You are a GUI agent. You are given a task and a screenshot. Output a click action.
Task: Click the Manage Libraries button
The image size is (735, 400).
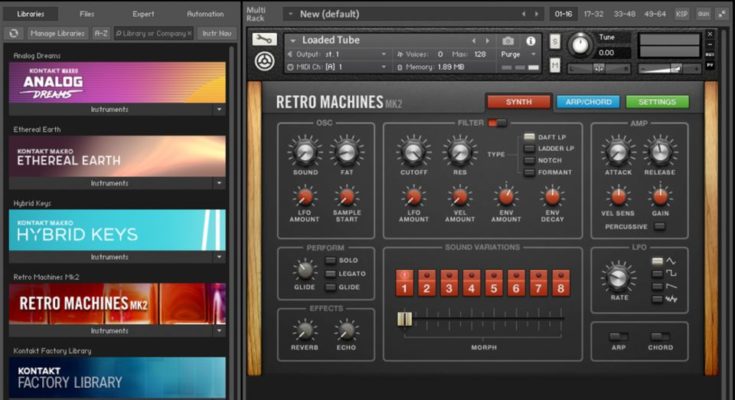pyautogui.click(x=56, y=33)
